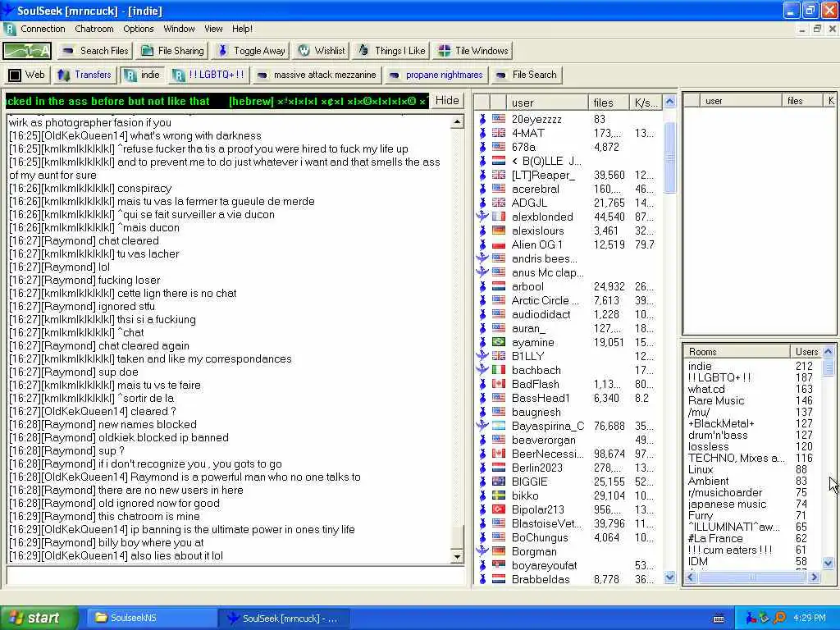
Task: Select user 20eyezzzz in the user list
Action: tap(536, 120)
